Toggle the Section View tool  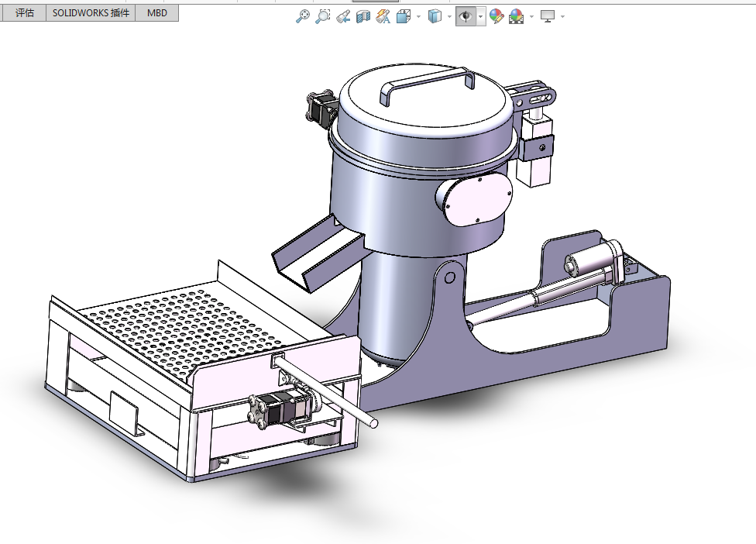(363, 16)
